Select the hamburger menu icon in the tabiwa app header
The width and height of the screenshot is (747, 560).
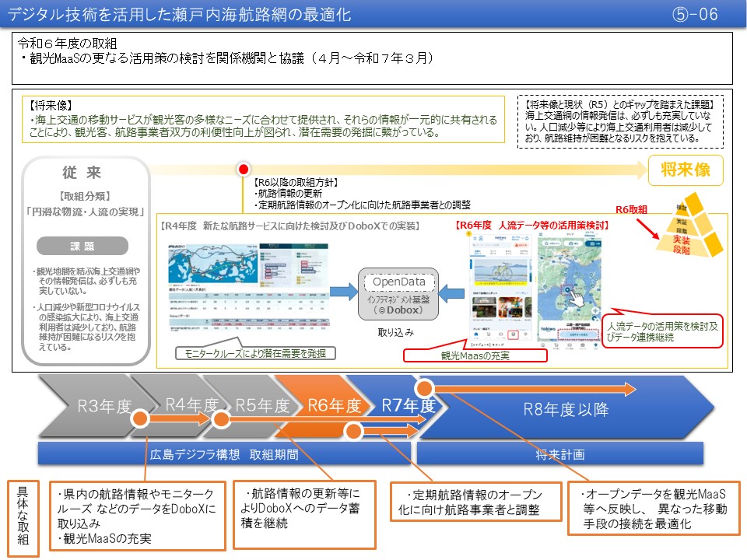[x=475, y=239]
